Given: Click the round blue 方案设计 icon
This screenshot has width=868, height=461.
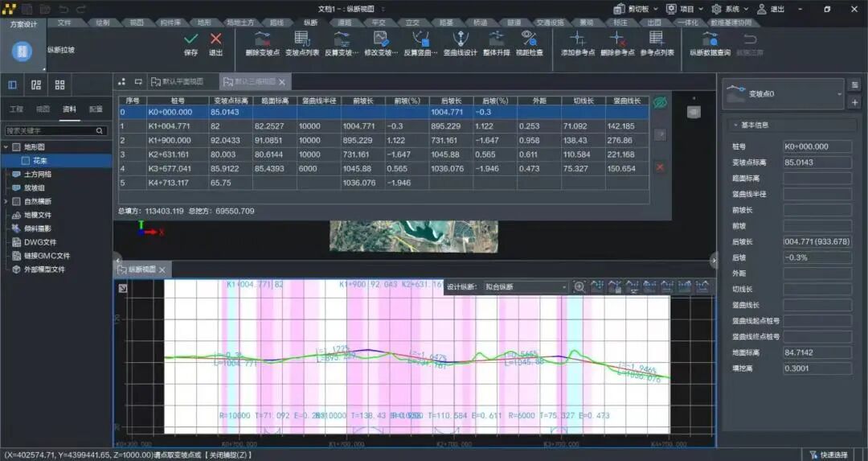Looking at the screenshot, I should (23, 51).
